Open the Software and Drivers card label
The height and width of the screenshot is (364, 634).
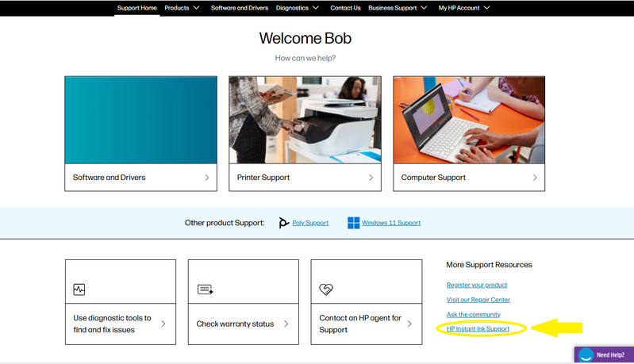(x=110, y=178)
